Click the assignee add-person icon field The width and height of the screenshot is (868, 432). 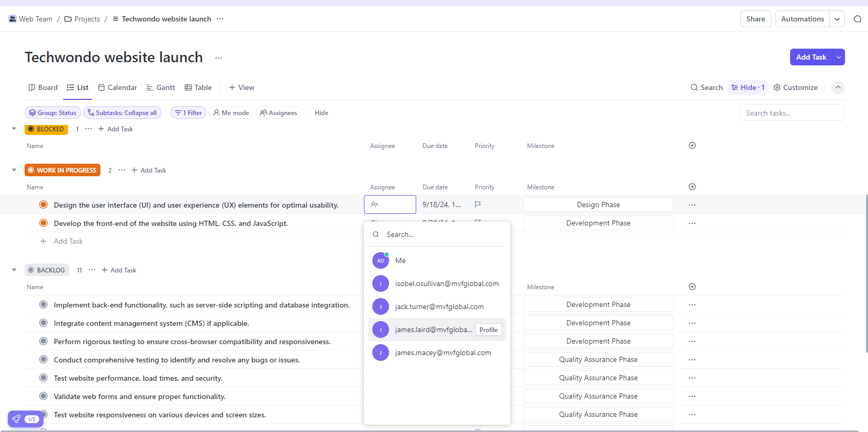(390, 204)
